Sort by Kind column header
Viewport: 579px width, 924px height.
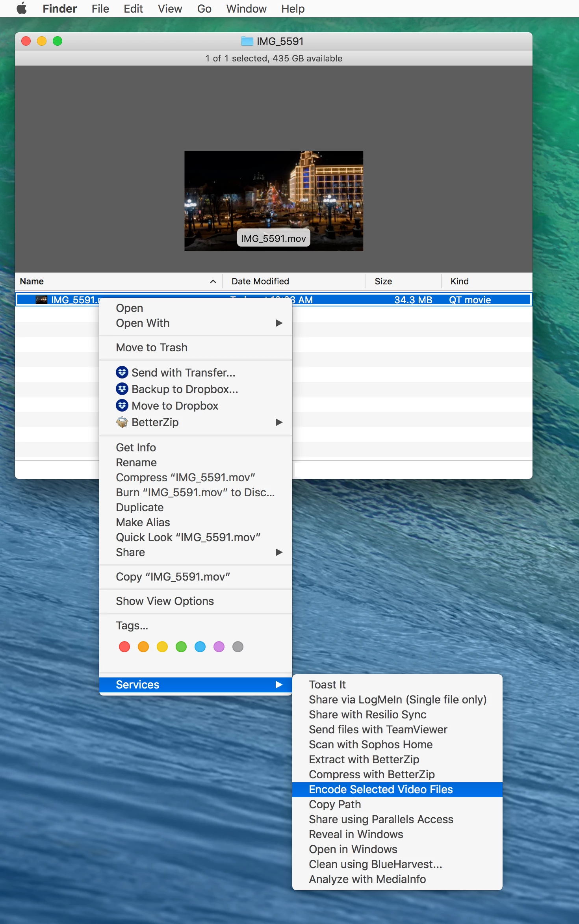pos(486,281)
